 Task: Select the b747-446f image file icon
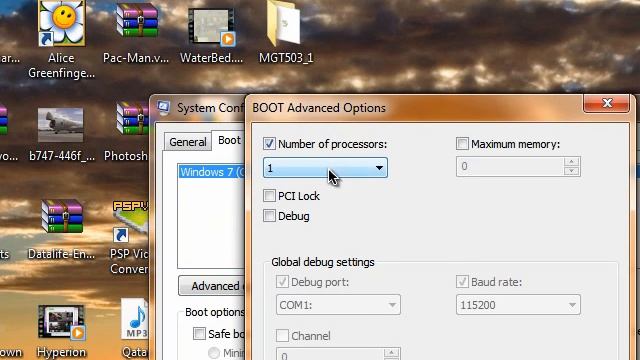tap(60, 125)
